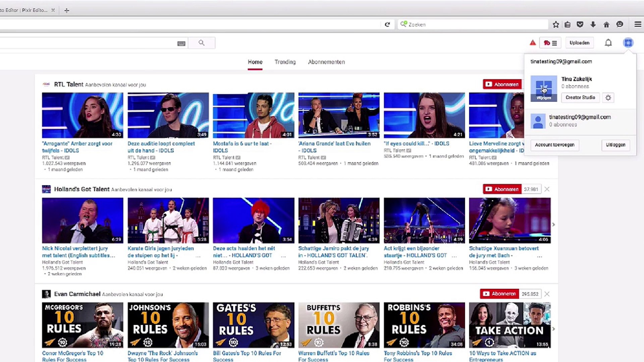Open the Abonnementen tab
Viewport: 644px width, 362px height.
326,62
